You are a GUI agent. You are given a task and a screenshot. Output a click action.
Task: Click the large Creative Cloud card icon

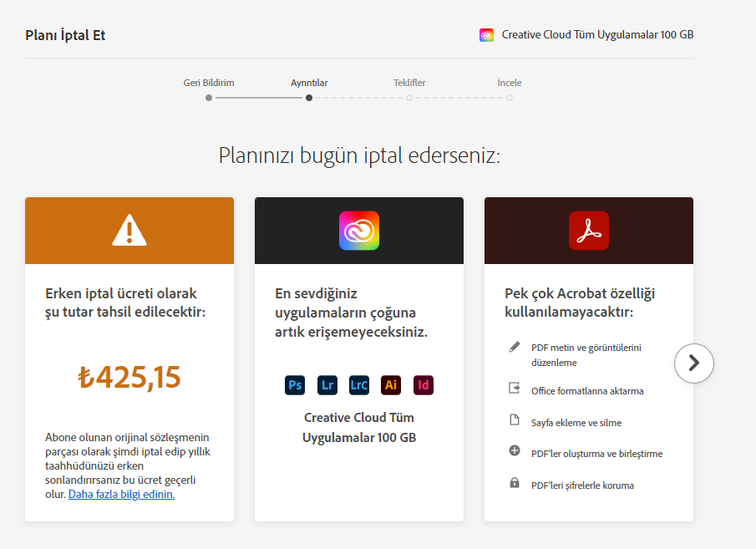[359, 231]
